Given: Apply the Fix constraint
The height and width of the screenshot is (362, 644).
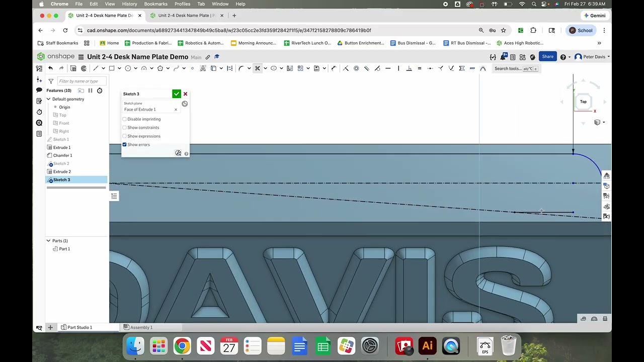Looking at the screenshot, I should (x=472, y=68).
